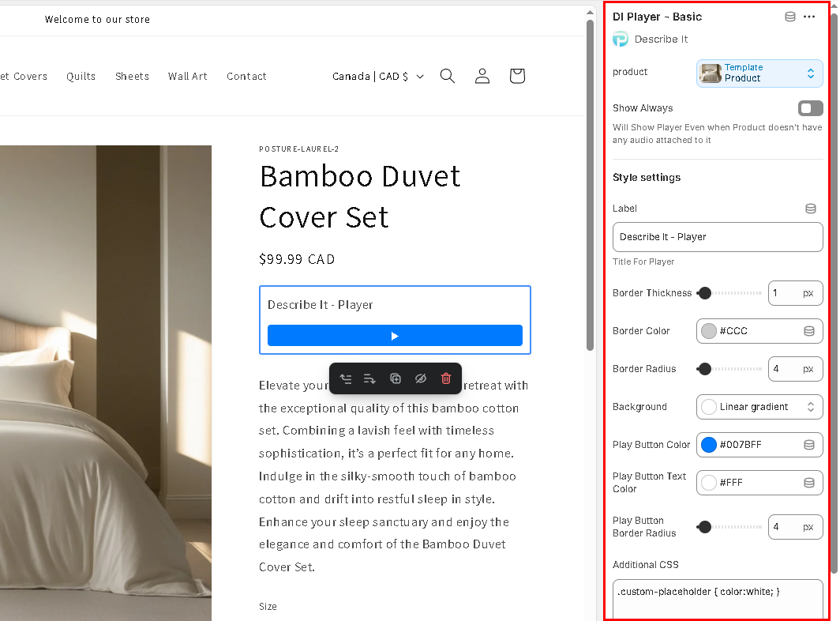This screenshot has height=621, width=840.
Task: Click dynamic source icon in Play Button Text Color
Action: click(809, 484)
